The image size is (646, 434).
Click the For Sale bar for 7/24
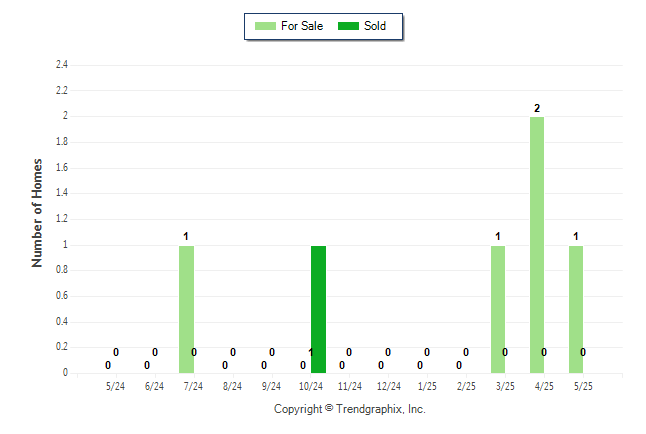[186, 310]
